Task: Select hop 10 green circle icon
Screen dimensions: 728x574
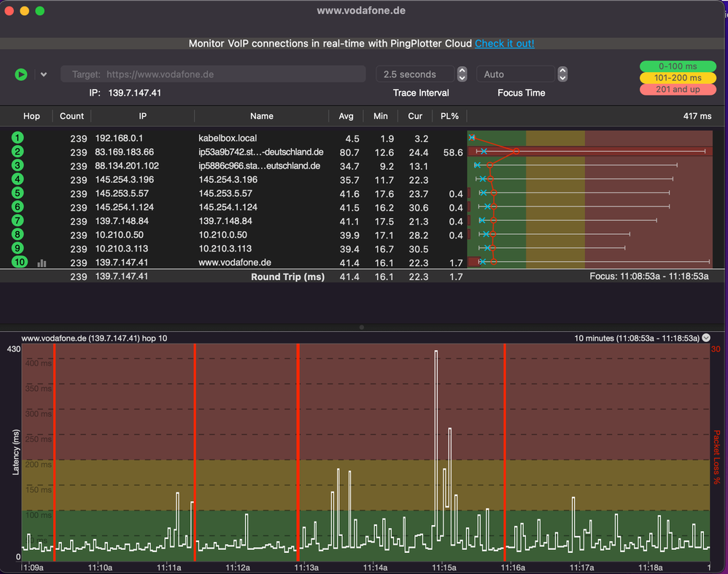Action: pyautogui.click(x=20, y=262)
